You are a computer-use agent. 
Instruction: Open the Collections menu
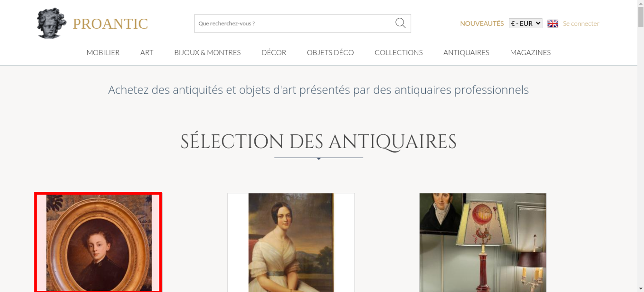pyautogui.click(x=399, y=52)
